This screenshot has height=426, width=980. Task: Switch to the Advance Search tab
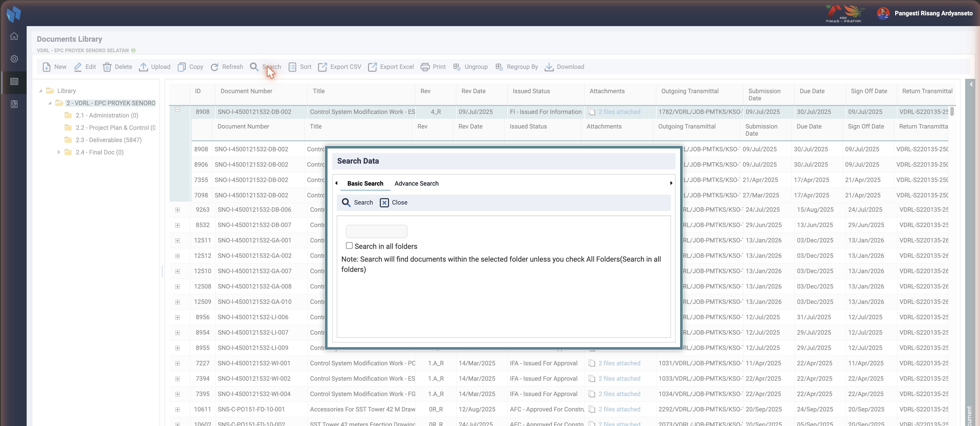(416, 184)
